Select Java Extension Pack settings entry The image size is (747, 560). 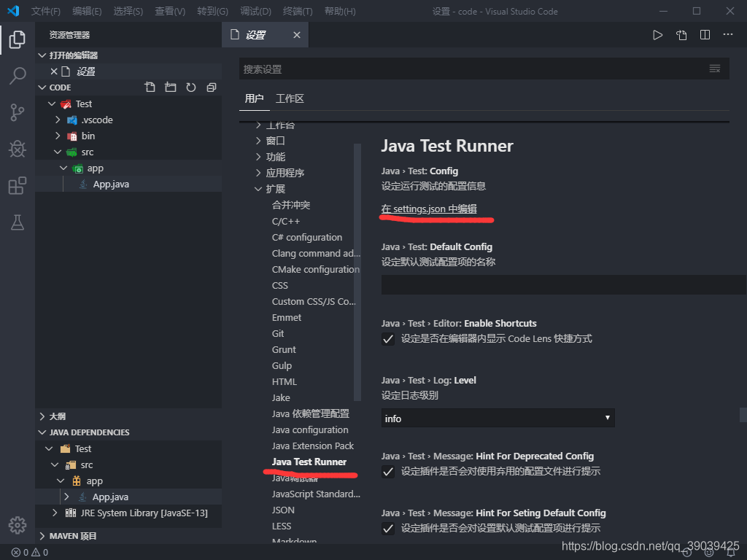pos(312,446)
